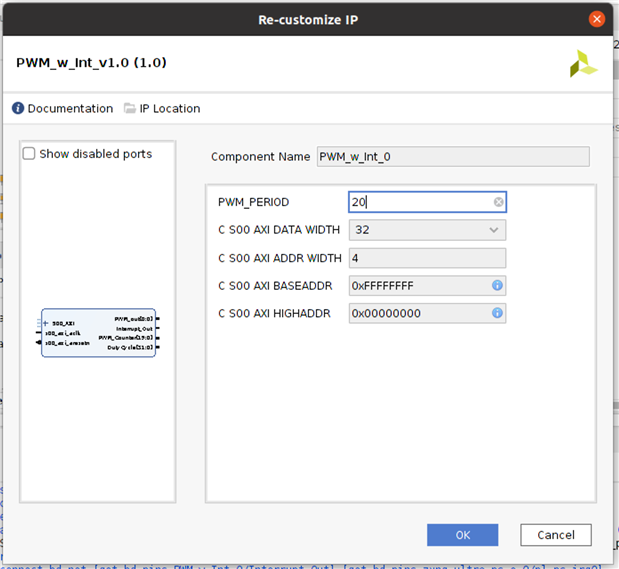Open the Documentation info icon
The height and width of the screenshot is (569, 619).
click(x=18, y=108)
